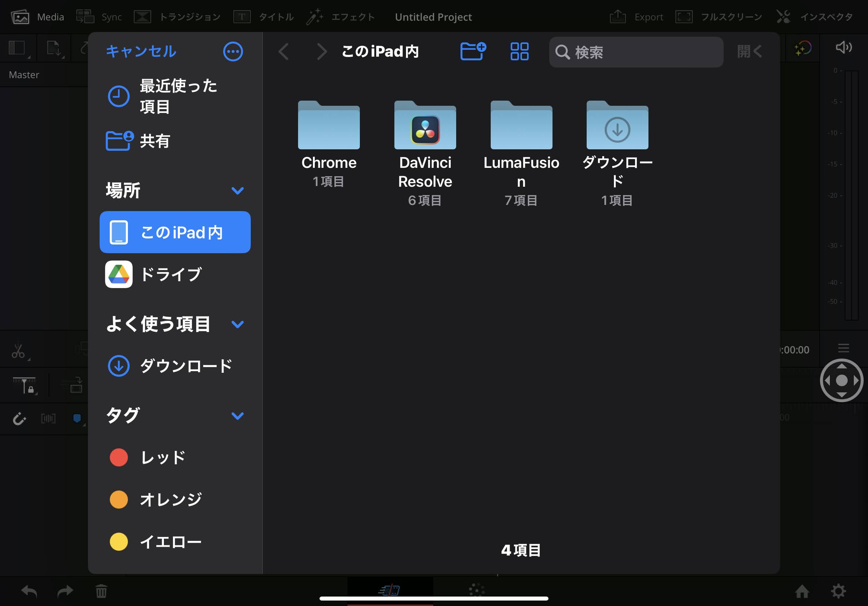This screenshot has width=868, height=606.
Task: Open the more options ellipsis menu
Action: tap(233, 51)
